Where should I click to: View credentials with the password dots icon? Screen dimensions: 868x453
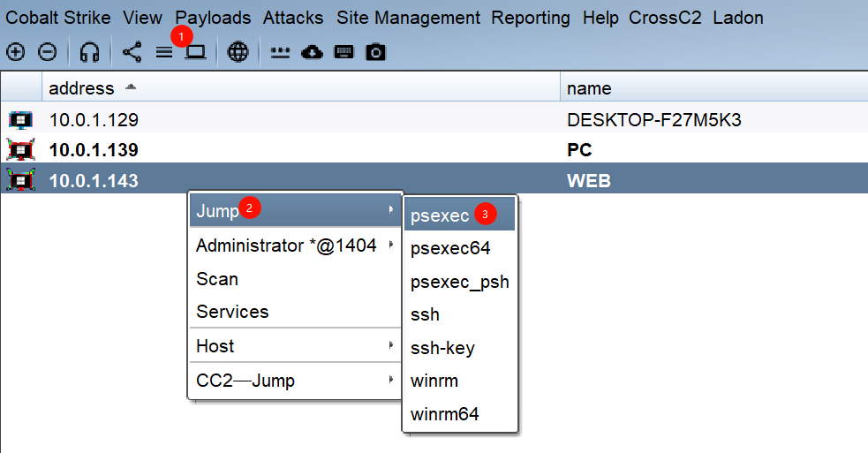click(280, 52)
